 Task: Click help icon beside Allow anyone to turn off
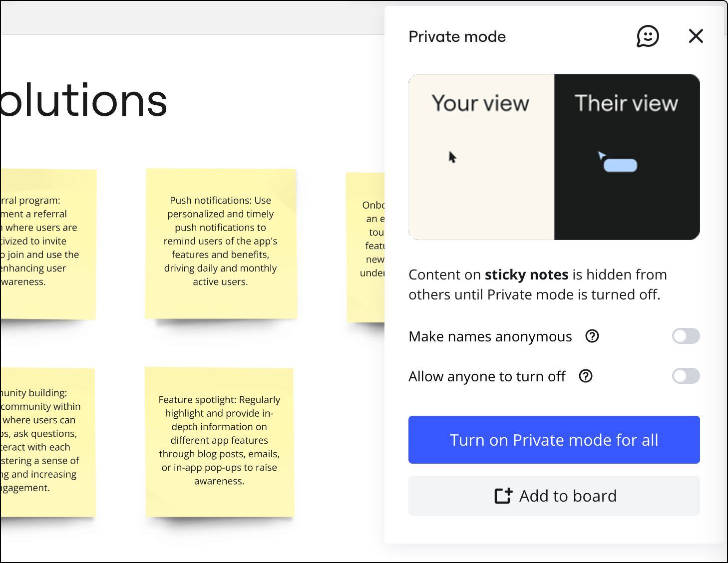click(x=586, y=376)
